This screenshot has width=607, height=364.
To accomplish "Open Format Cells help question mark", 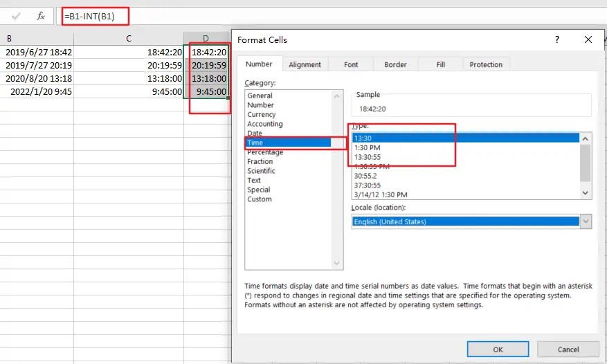I will (x=556, y=39).
